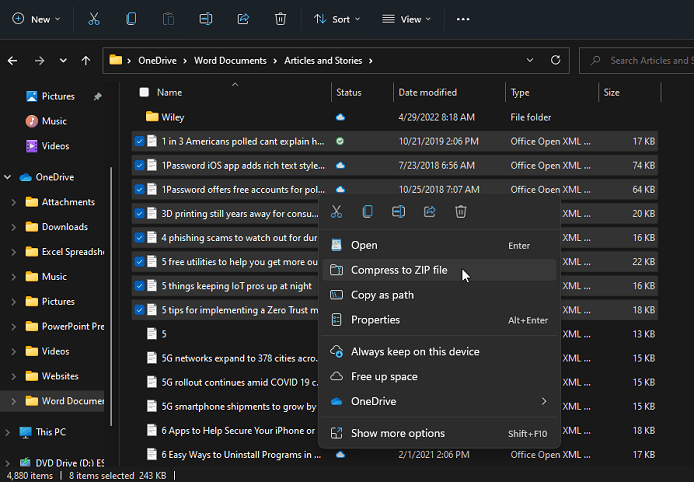Choose Copy as path
Viewport: 694px width, 482px height.
click(x=439, y=295)
